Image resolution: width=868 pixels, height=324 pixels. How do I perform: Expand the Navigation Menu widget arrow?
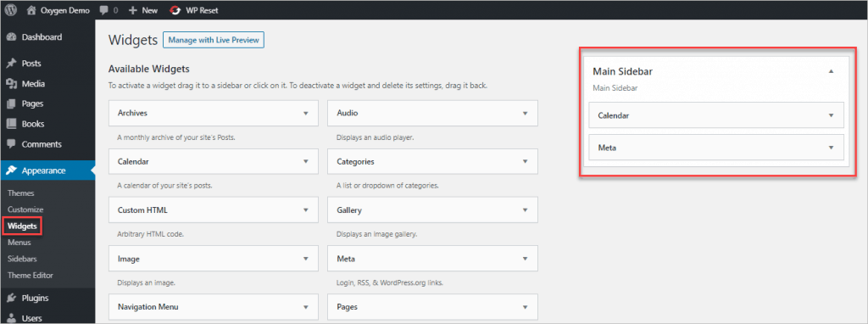(x=305, y=307)
